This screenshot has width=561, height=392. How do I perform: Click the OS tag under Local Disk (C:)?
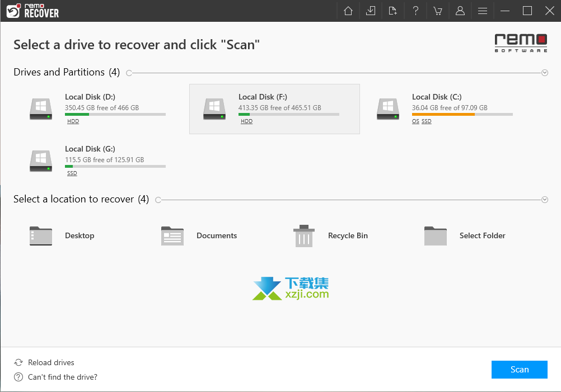point(415,121)
